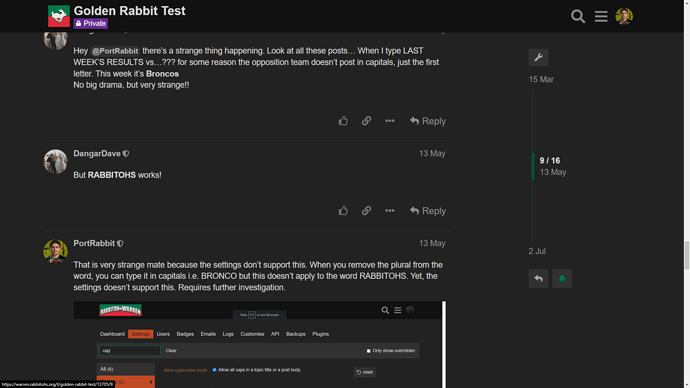Toggle 'Only show overridden' checkbox in screenshot
This screenshot has width=690, height=388.
(368, 351)
